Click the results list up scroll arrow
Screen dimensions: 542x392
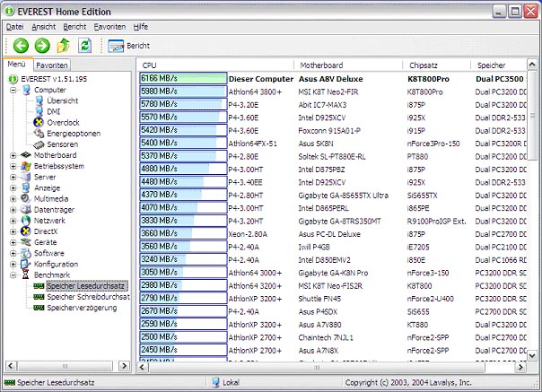[x=532, y=65]
